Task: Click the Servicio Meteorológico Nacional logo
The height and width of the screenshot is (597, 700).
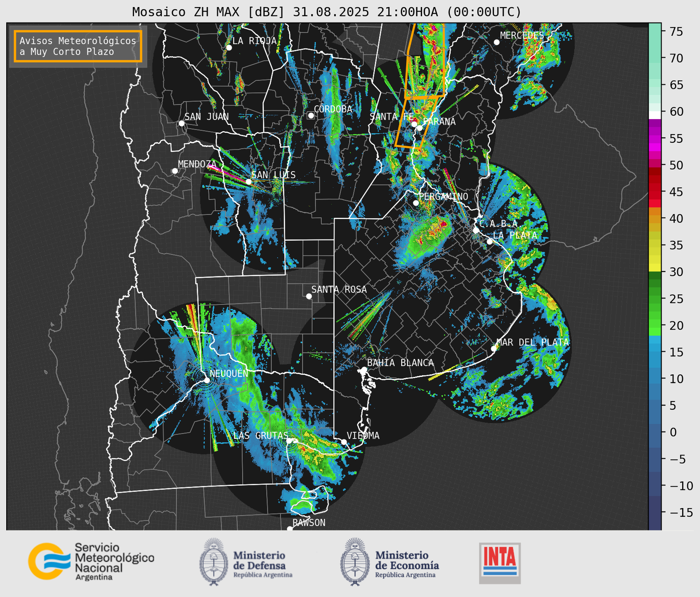Action: pos(91,561)
